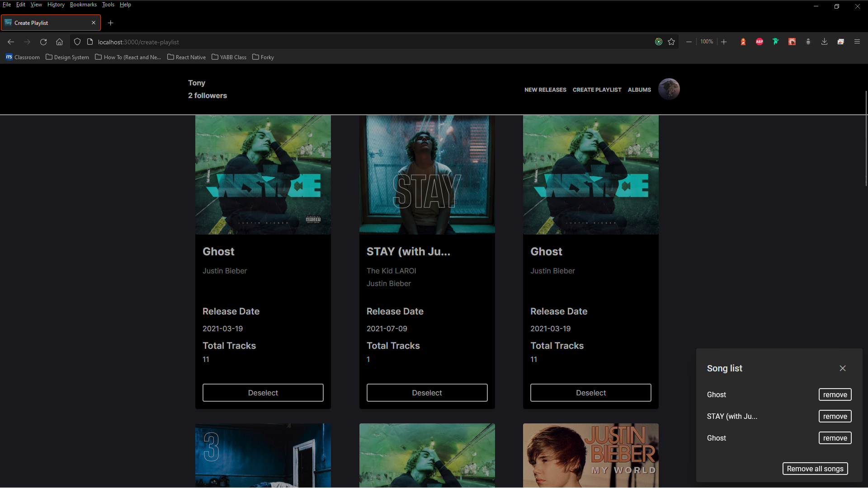868x488 pixels.
Task: Click the browser reload icon
Action: [x=43, y=42]
